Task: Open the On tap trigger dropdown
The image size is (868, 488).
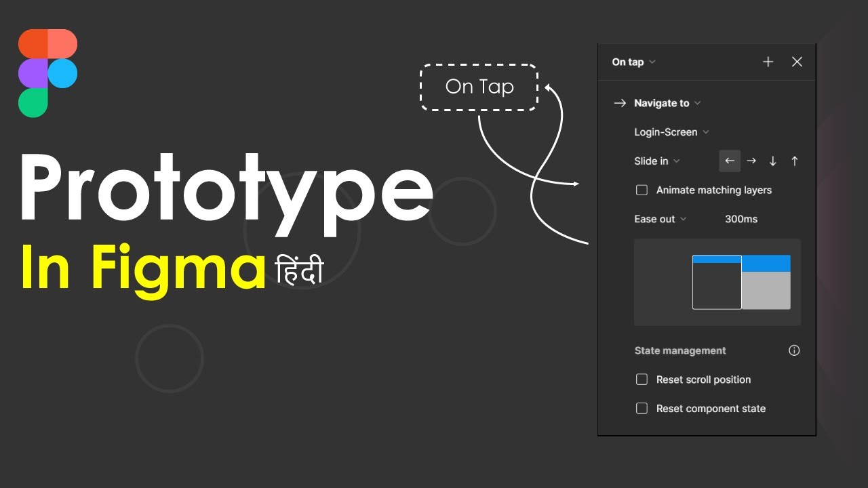Action: (633, 62)
